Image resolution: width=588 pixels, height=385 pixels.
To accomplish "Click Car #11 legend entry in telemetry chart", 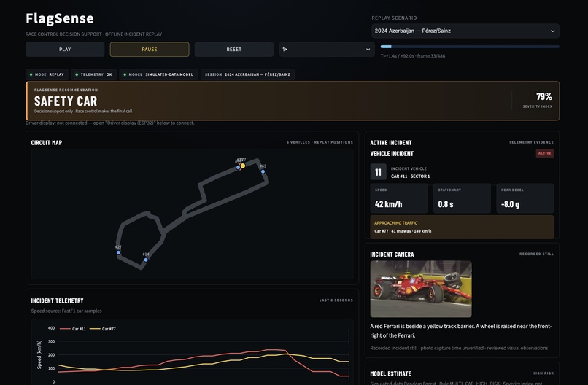I will click(x=73, y=329).
